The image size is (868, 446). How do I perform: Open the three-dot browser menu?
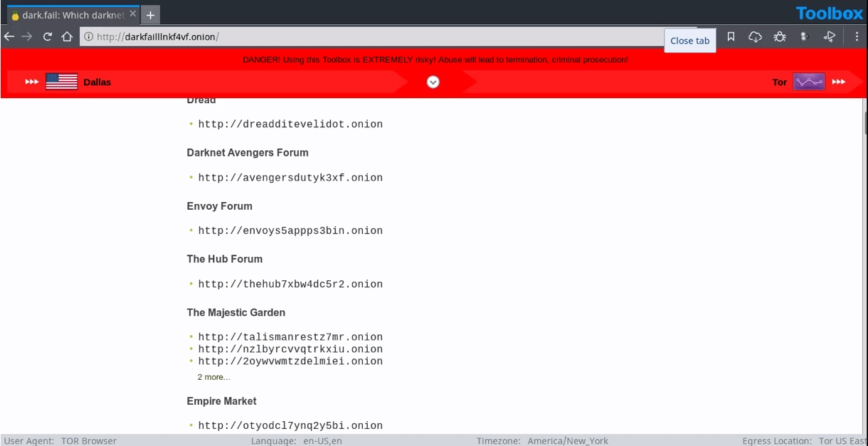pos(857,36)
